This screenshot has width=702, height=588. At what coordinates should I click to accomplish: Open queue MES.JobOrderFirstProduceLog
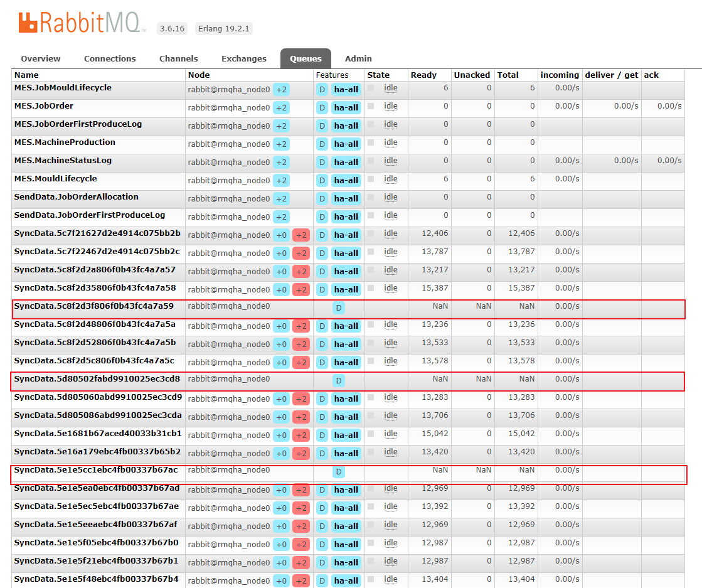(x=78, y=124)
